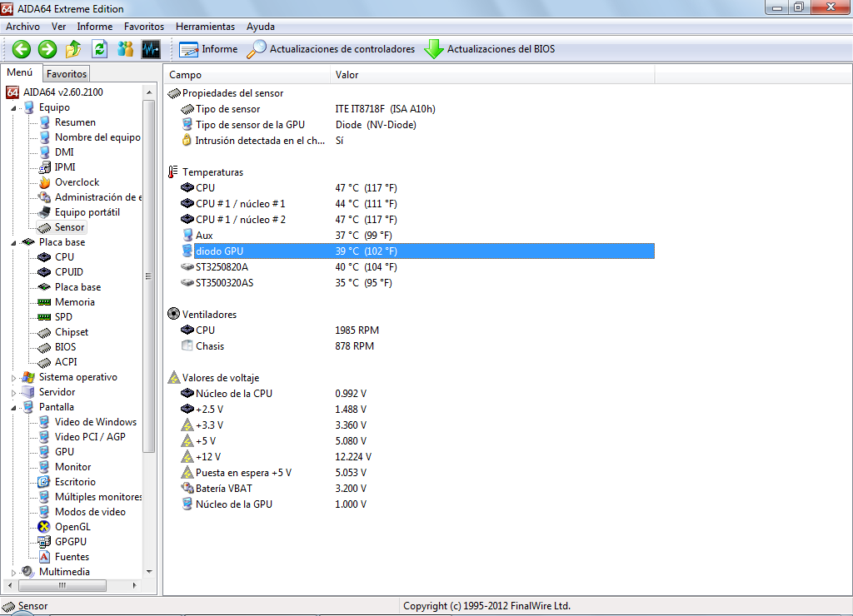Select the IPMI tree item
Image resolution: width=853 pixels, height=616 pixels.
65,167
